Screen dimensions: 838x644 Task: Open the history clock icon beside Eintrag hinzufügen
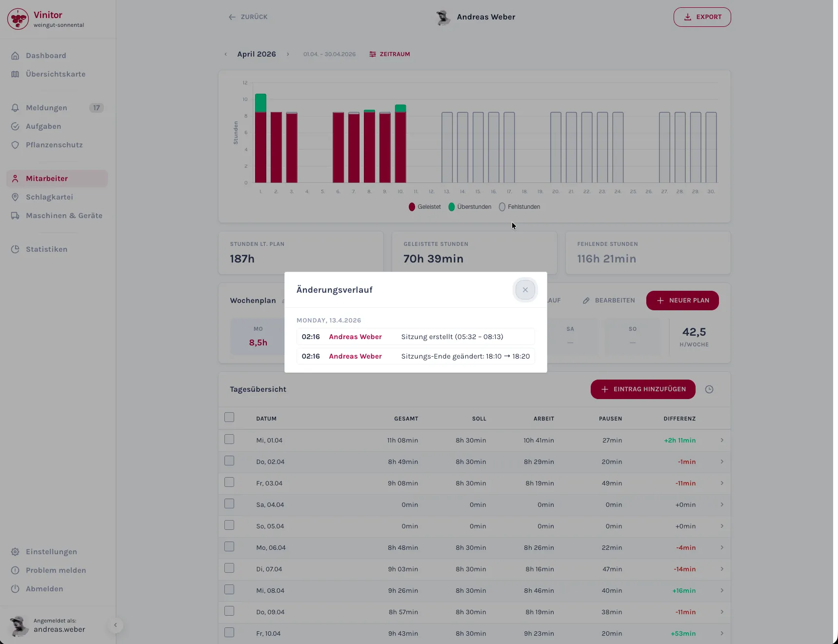709,389
